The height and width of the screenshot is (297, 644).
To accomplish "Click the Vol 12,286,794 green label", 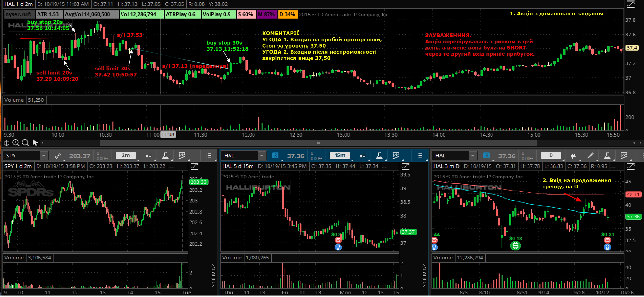I will (x=141, y=15).
